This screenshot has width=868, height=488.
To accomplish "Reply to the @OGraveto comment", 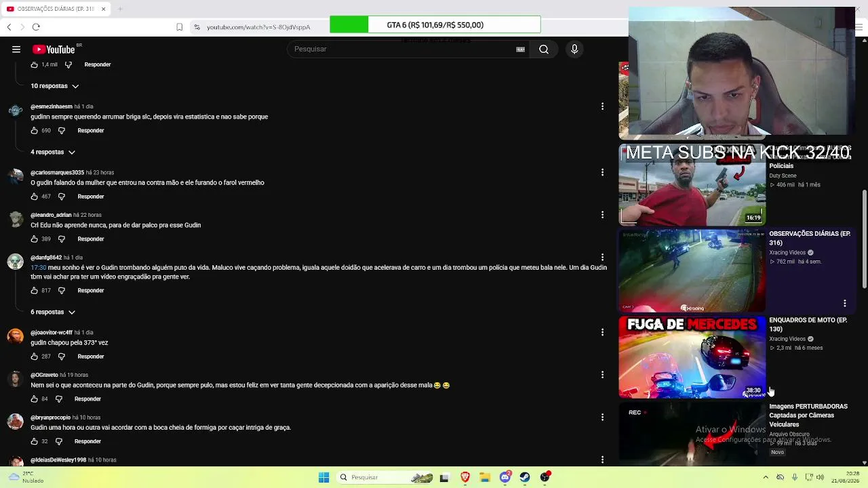I will (x=87, y=399).
